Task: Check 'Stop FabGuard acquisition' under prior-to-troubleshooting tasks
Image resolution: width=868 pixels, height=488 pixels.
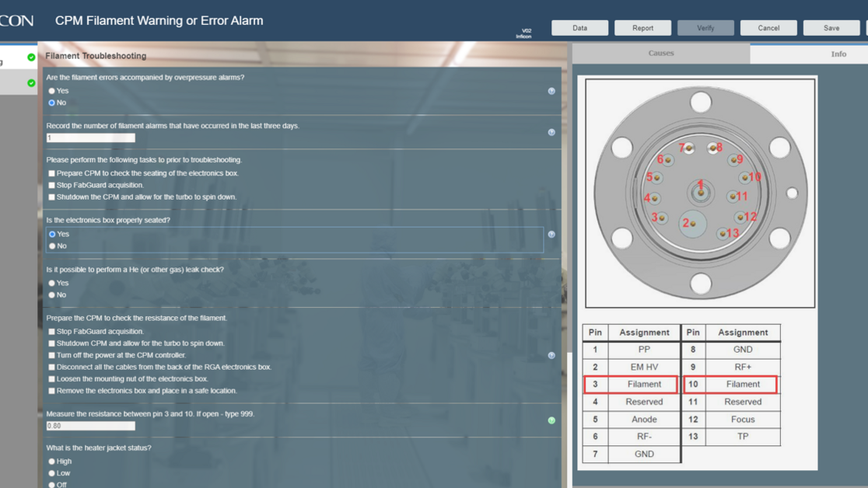Action: click(x=51, y=186)
